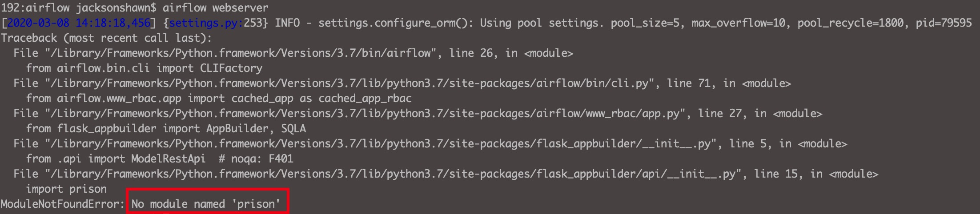Click the ModuleNotFoundError label

(62, 204)
